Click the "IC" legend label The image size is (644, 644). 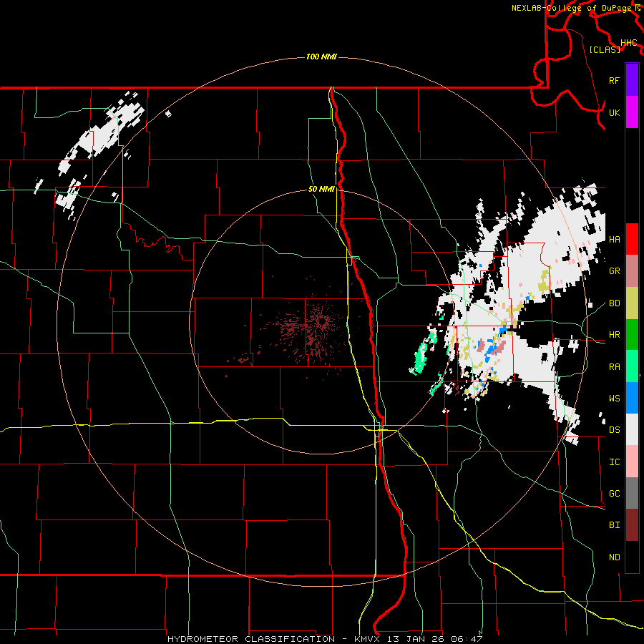tap(614, 462)
